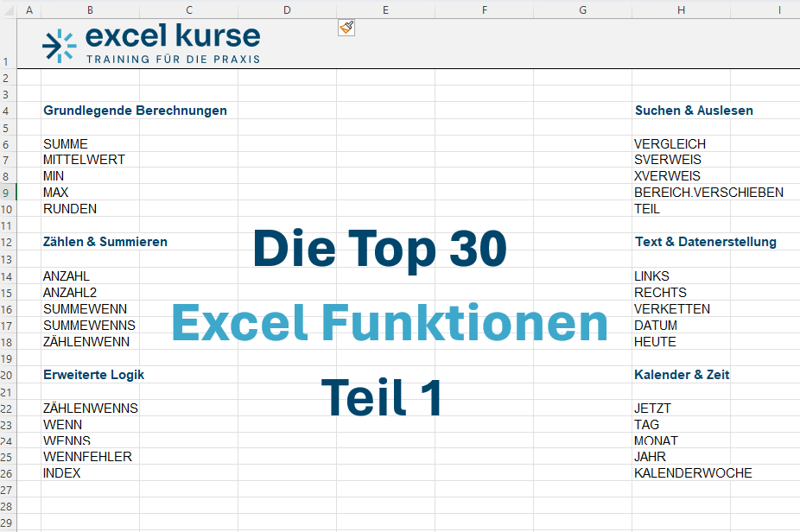This screenshot has height=532, width=800.
Task: Click the MITTELWERT cell
Action: [84, 160]
